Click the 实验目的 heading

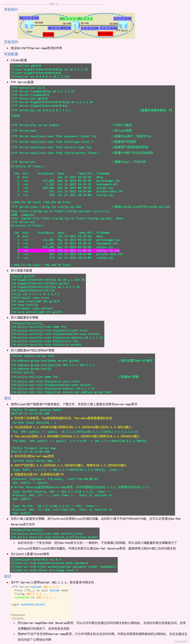[11, 42]
